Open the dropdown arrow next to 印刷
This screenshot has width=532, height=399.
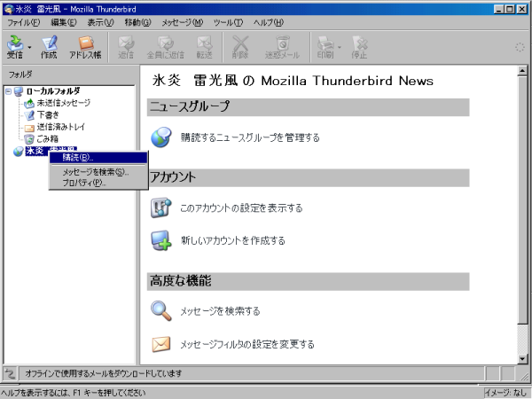[x=340, y=47]
